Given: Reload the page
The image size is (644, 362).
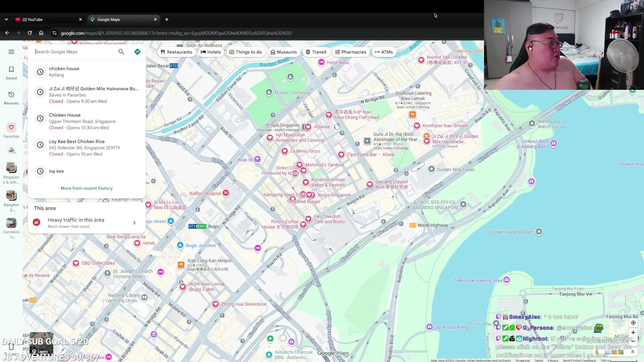Looking at the screenshot, I should (30, 33).
